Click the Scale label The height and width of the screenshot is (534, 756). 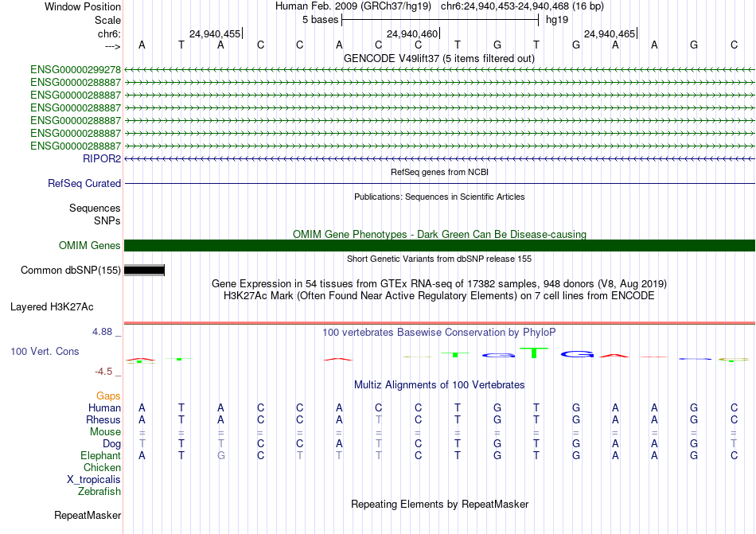107,21
